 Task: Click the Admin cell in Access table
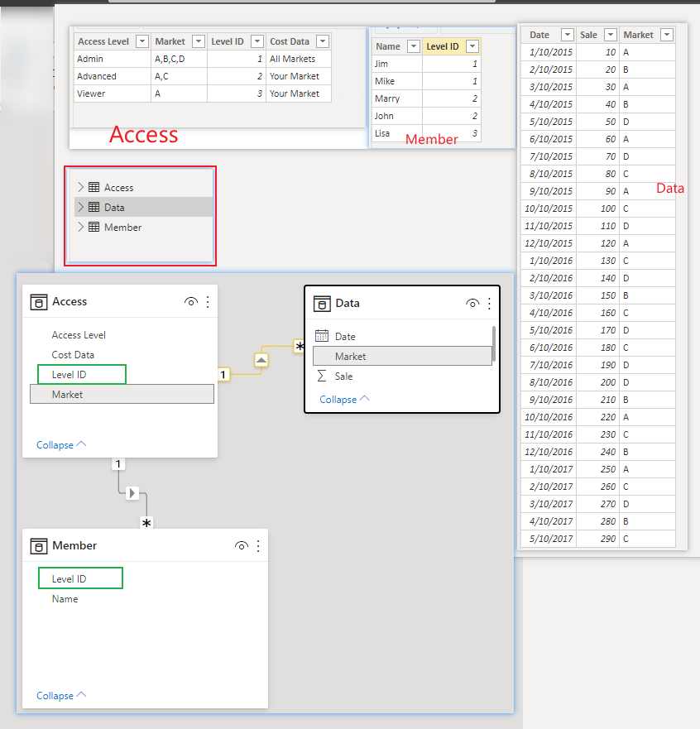click(113, 59)
